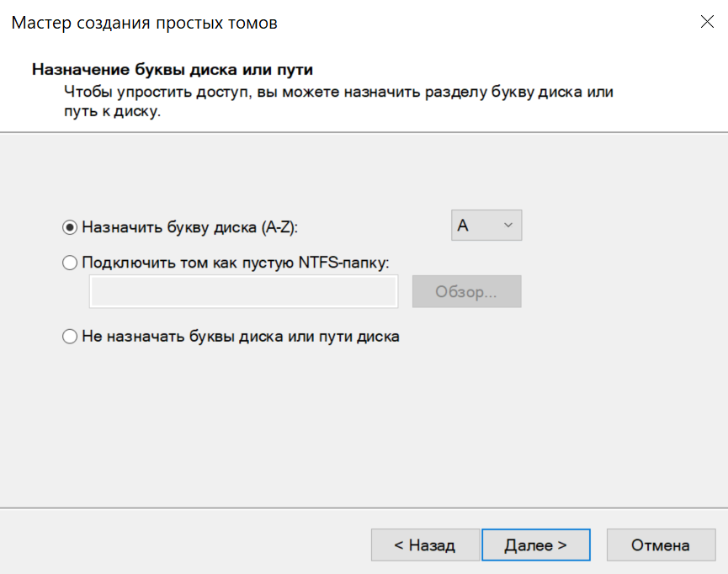Click the title bar 'Мастер создания простых томов'

(144, 23)
